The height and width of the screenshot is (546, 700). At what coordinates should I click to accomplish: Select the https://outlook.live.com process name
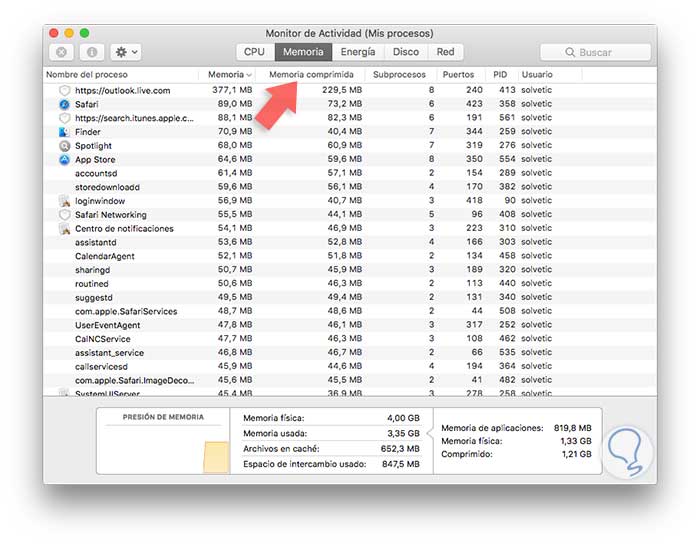(122, 90)
